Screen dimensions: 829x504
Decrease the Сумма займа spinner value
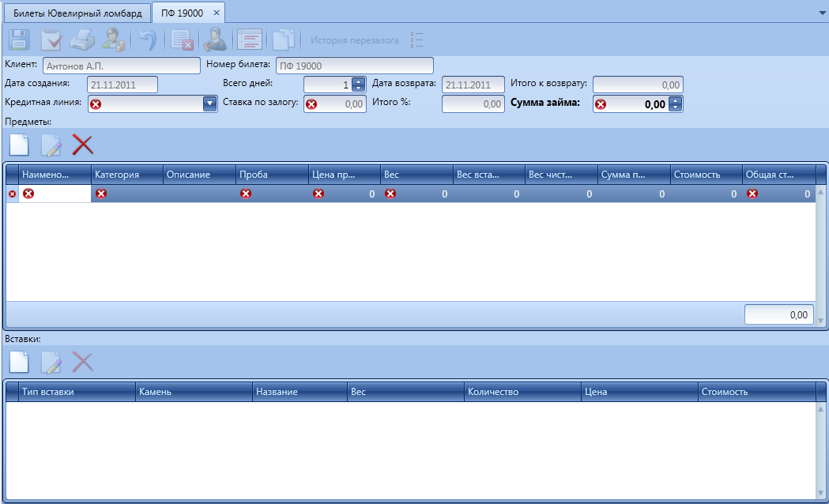point(676,107)
